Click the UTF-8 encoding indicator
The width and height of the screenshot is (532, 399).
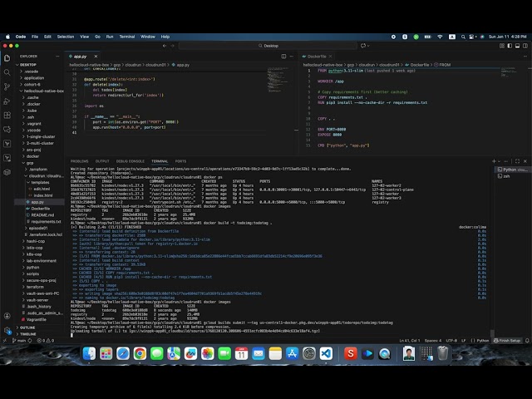pyautogui.click(x=451, y=340)
